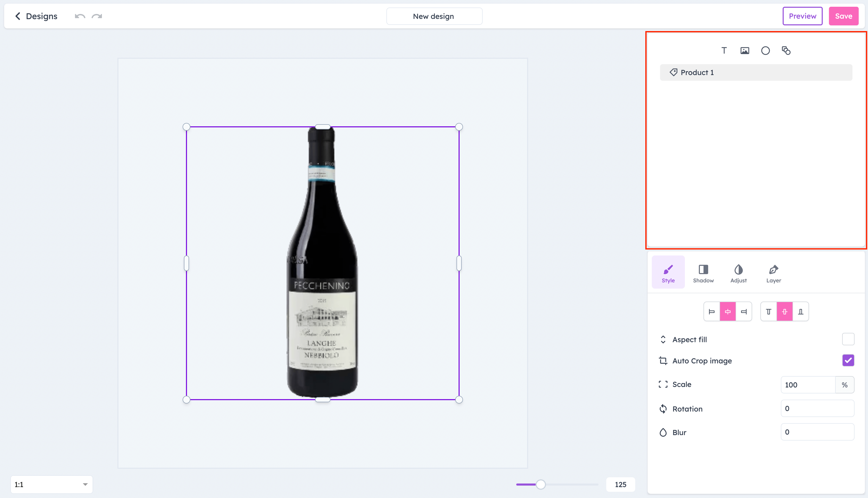868x498 pixels.
Task: Add a circle shape element
Action: tap(766, 51)
